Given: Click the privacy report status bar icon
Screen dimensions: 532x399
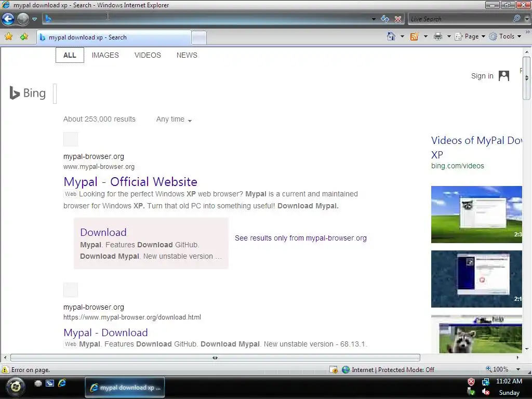Looking at the screenshot, I should click(x=334, y=370).
